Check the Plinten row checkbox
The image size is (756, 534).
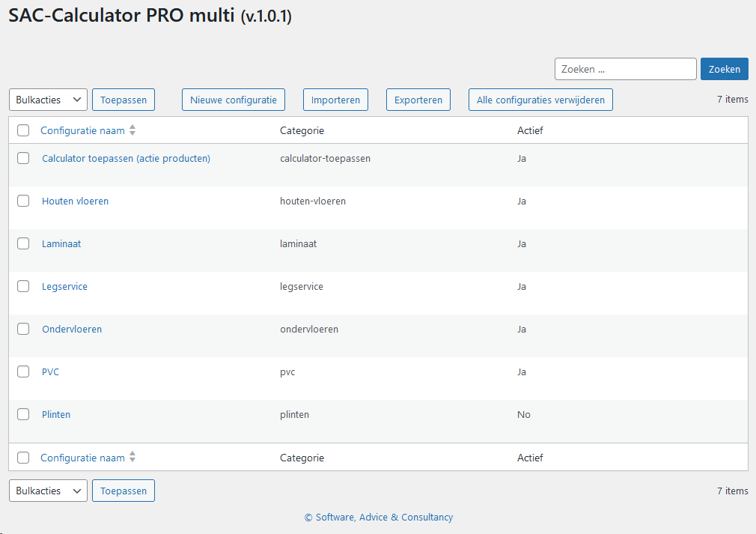pos(23,414)
